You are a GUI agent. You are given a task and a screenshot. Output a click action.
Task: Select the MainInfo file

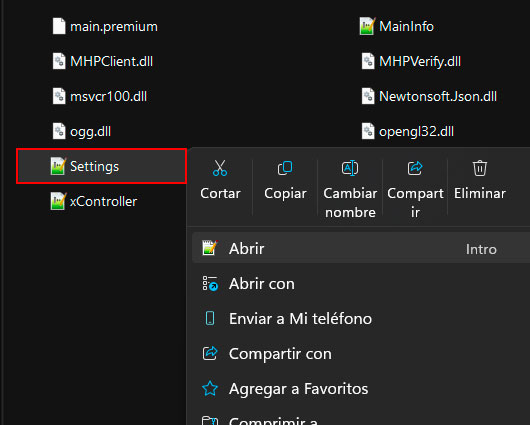click(x=397, y=26)
